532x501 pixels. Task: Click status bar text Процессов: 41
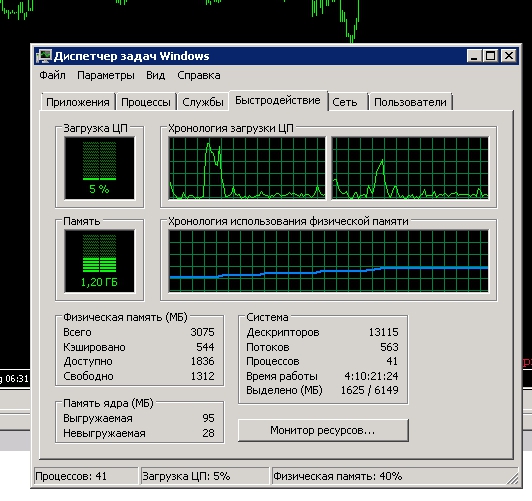click(71, 476)
